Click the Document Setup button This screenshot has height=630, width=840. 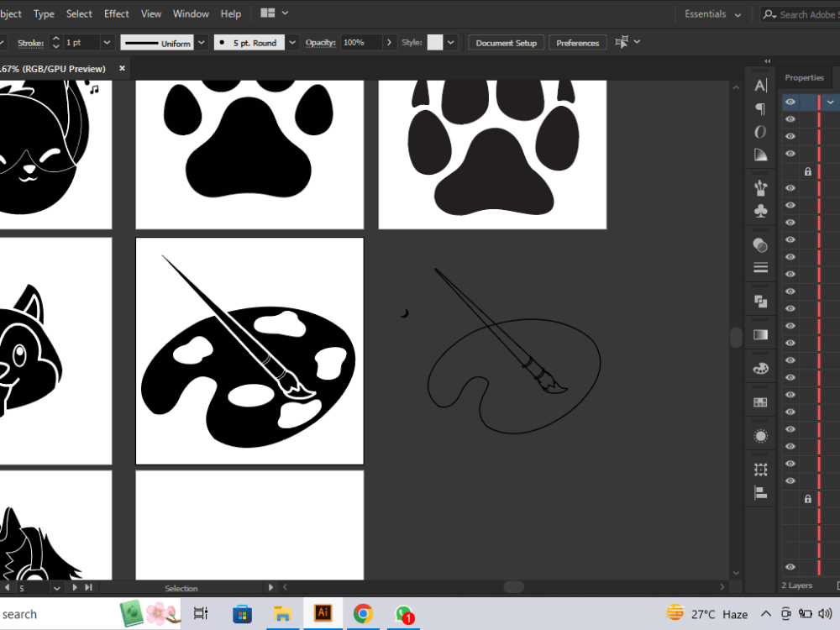click(506, 42)
